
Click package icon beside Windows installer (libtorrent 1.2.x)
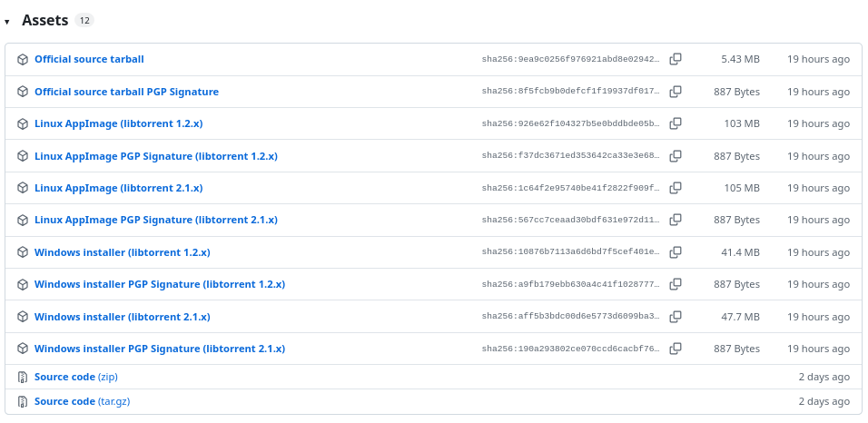pyautogui.click(x=23, y=252)
